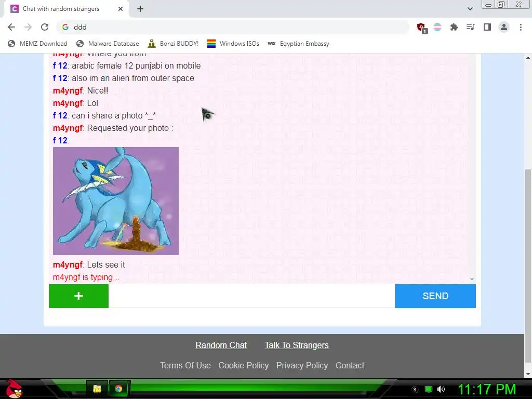532x399 pixels.
Task: Open the Angry Birds start button
Action: (x=14, y=389)
